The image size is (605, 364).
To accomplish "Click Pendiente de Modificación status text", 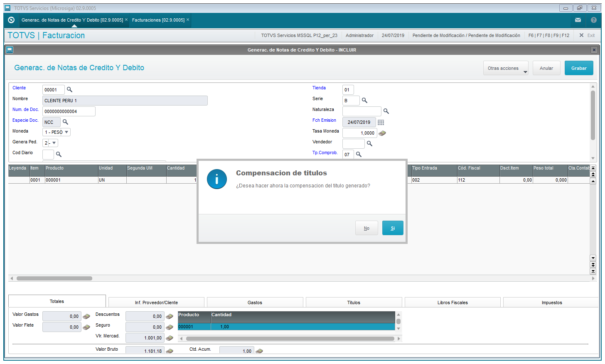I will coord(466,35).
